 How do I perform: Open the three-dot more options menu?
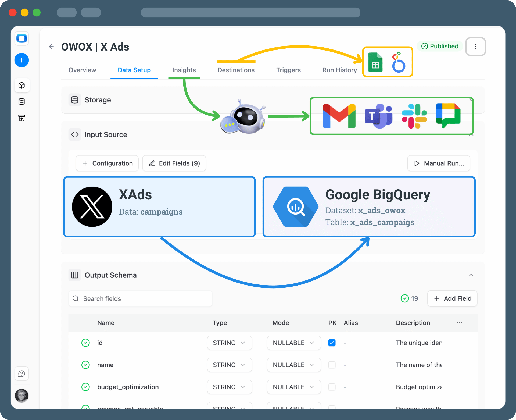[475, 47]
